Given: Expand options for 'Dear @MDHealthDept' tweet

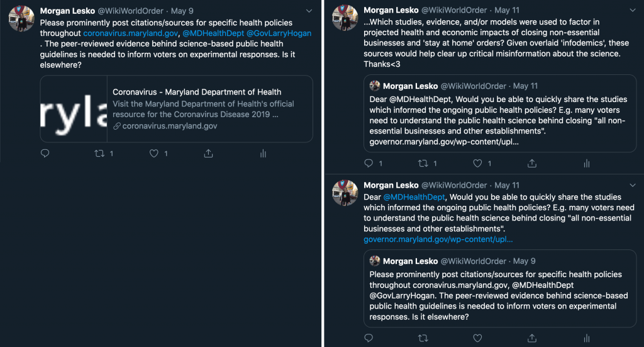Looking at the screenshot, I should [633, 185].
